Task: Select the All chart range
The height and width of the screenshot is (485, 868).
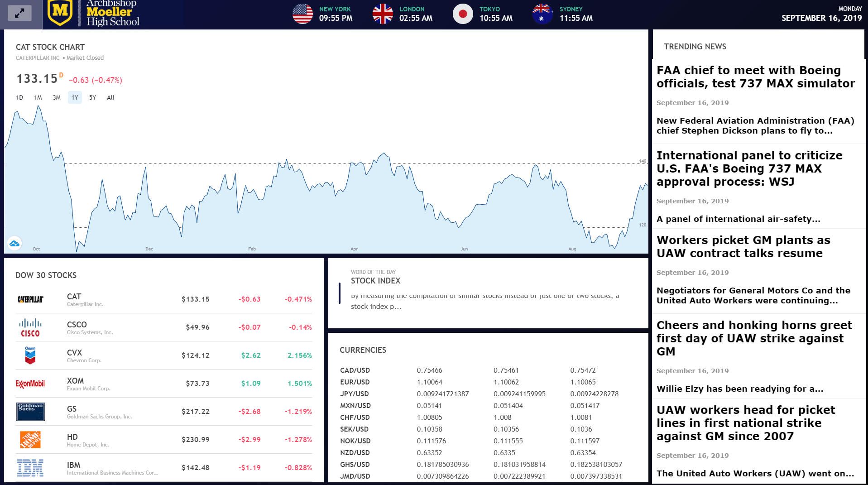Action: [110, 97]
